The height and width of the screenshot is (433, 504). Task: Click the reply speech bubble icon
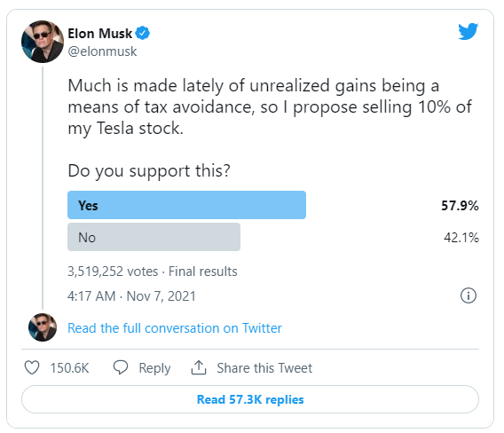[x=121, y=367]
